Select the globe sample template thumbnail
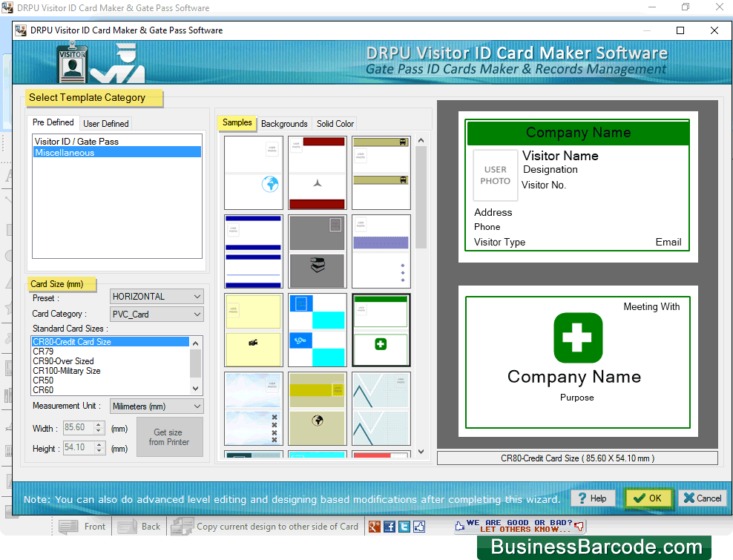Viewport: 733px width, 560px height. [253, 173]
